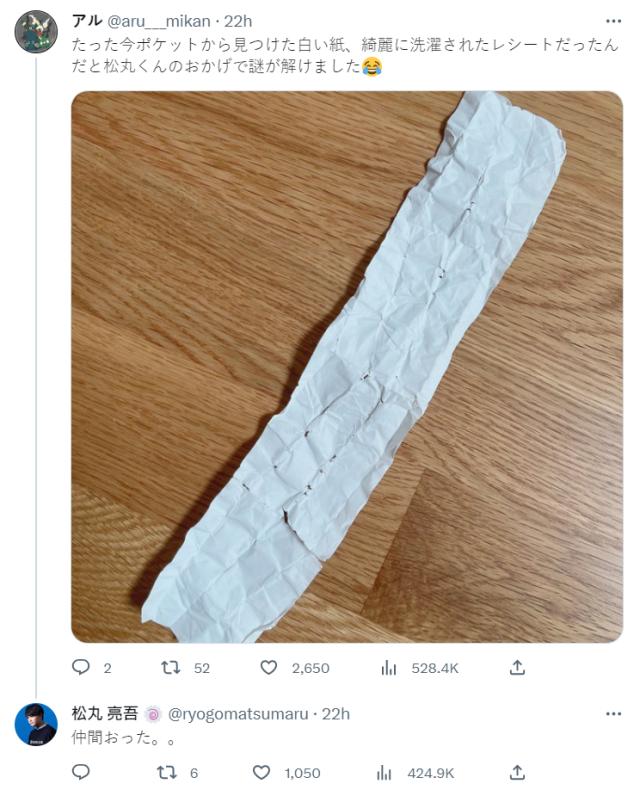Like Ryogo Matsumaru's reply
640x796 pixels.
coord(262,772)
